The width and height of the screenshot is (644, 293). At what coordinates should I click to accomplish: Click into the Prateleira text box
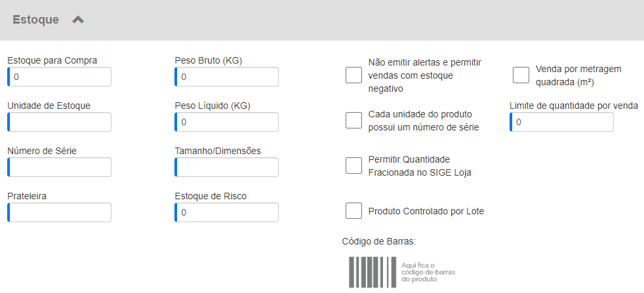point(59,212)
